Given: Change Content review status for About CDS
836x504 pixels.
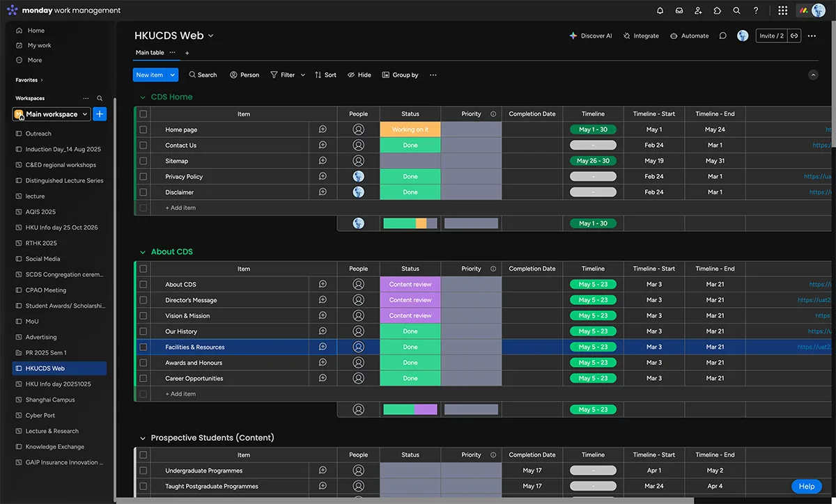Looking at the screenshot, I should [x=410, y=284].
